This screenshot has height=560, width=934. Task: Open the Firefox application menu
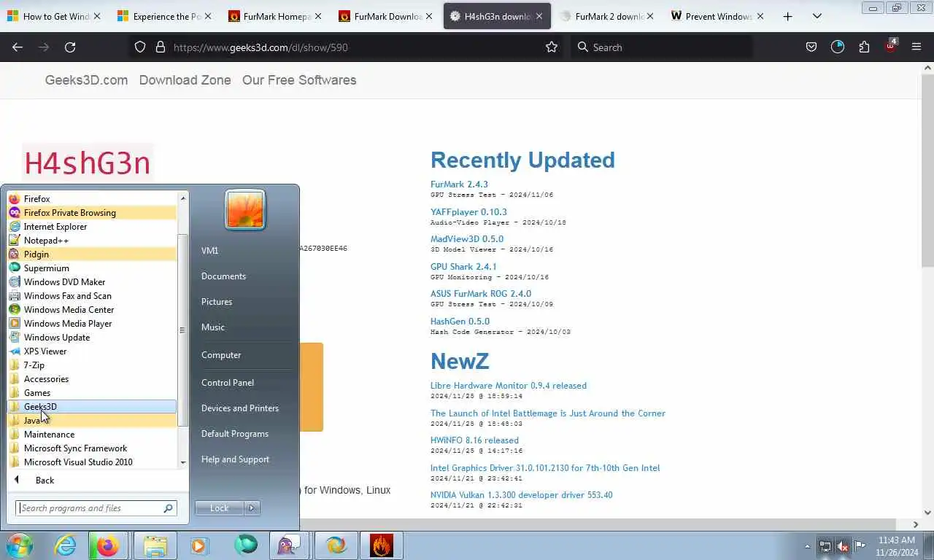click(916, 47)
